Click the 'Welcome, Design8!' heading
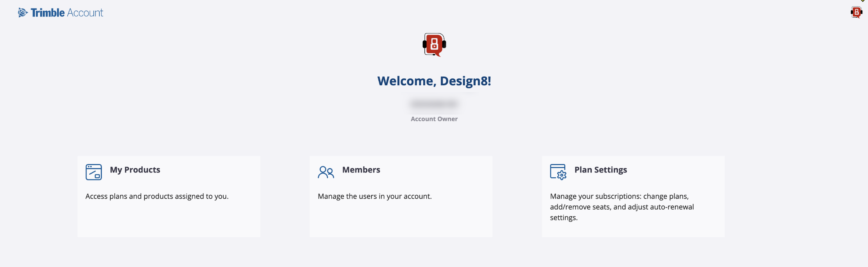Screen dimensions: 868x267 (434, 81)
